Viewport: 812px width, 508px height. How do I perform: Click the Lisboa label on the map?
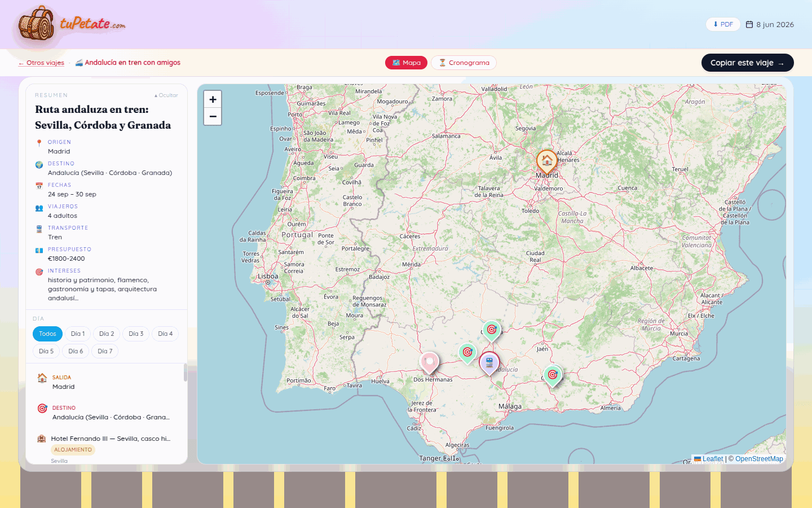pos(268,277)
